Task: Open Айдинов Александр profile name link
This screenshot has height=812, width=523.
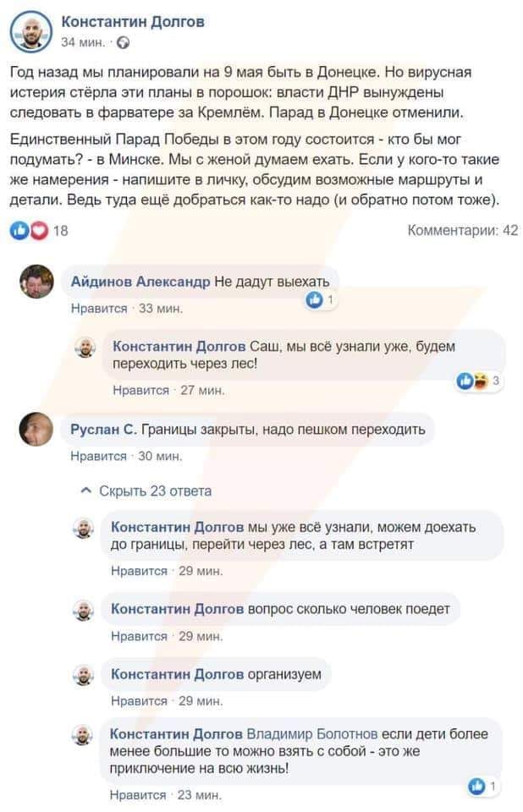Action: (140, 282)
